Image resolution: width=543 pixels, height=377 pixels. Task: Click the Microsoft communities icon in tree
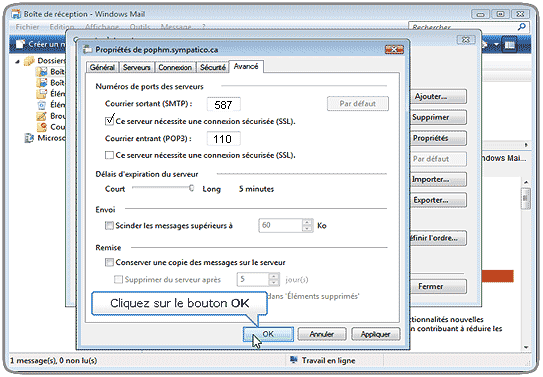pyautogui.click(x=29, y=138)
